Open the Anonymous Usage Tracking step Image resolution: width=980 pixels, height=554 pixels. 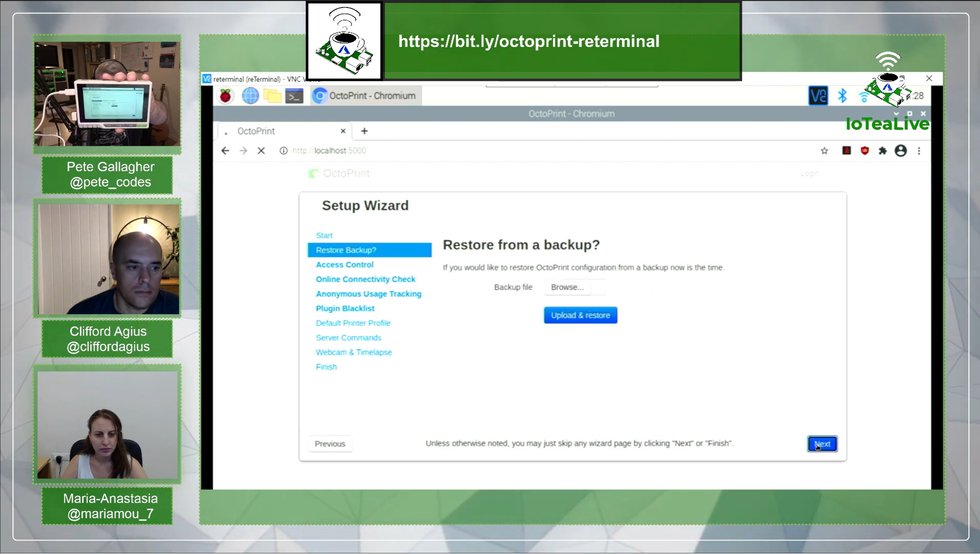click(368, 294)
